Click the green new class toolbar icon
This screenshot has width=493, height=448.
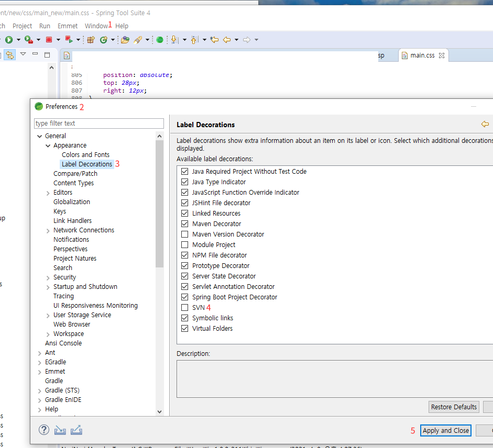point(103,40)
